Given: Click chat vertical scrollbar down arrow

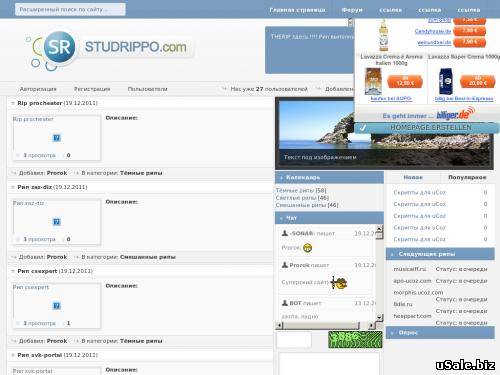Looking at the screenshot, I should pos(379,317).
